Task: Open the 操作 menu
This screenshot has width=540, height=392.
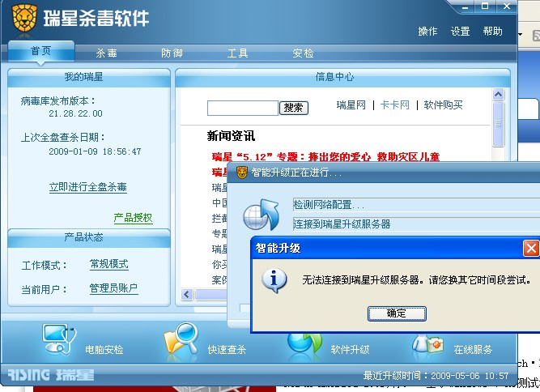Action: (427, 32)
